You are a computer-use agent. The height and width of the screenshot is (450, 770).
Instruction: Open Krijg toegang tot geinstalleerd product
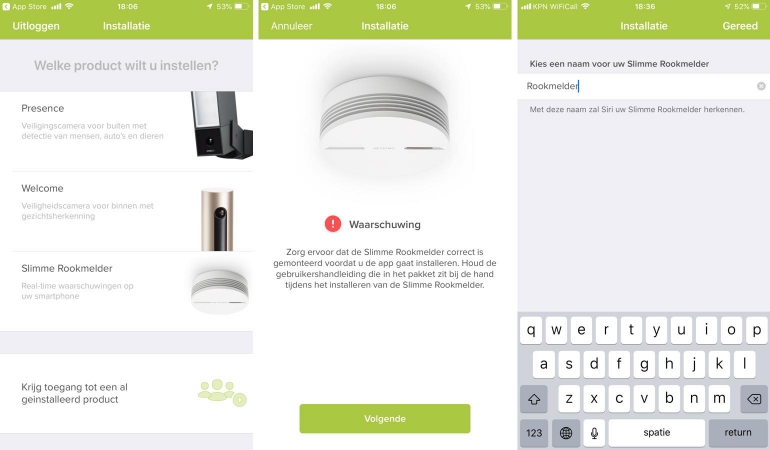(127, 393)
